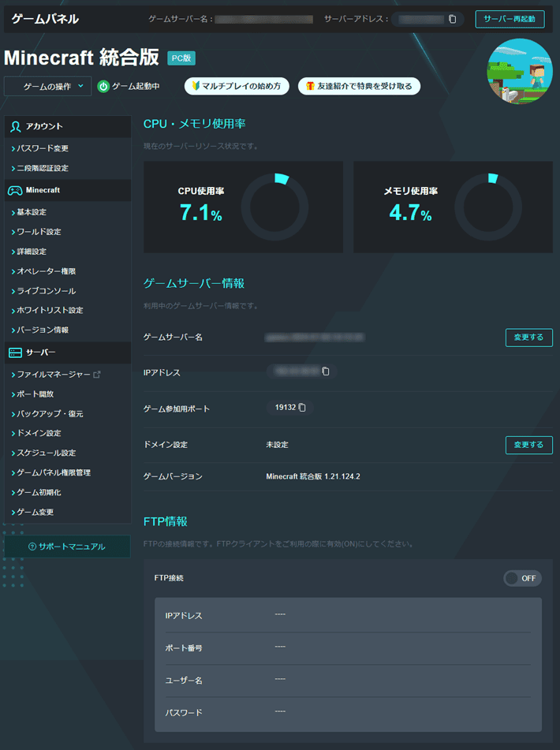Click 変更する next to ゲームサーバー名

coord(528,338)
